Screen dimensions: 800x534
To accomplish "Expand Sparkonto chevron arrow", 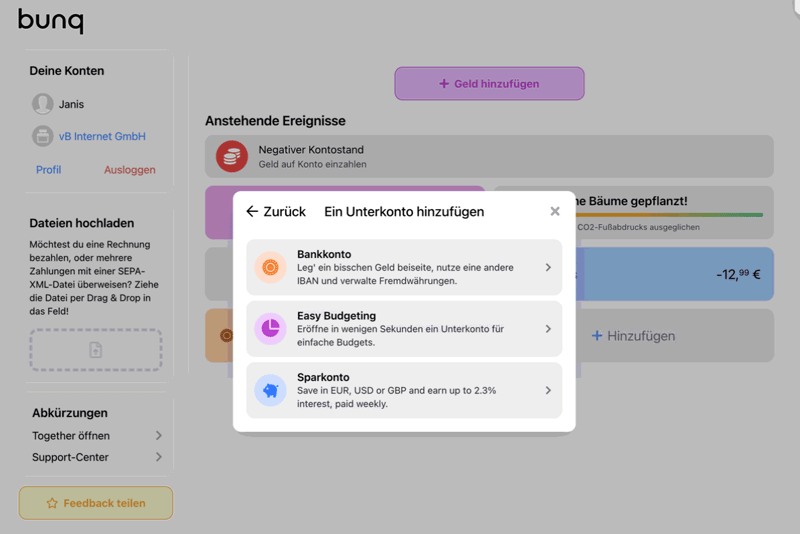I will [548, 390].
